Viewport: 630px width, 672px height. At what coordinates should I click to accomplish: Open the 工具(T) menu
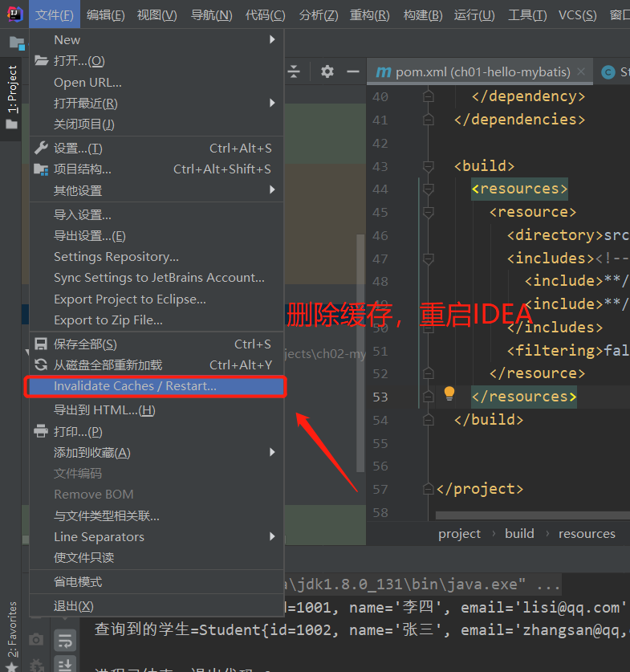pyautogui.click(x=527, y=15)
